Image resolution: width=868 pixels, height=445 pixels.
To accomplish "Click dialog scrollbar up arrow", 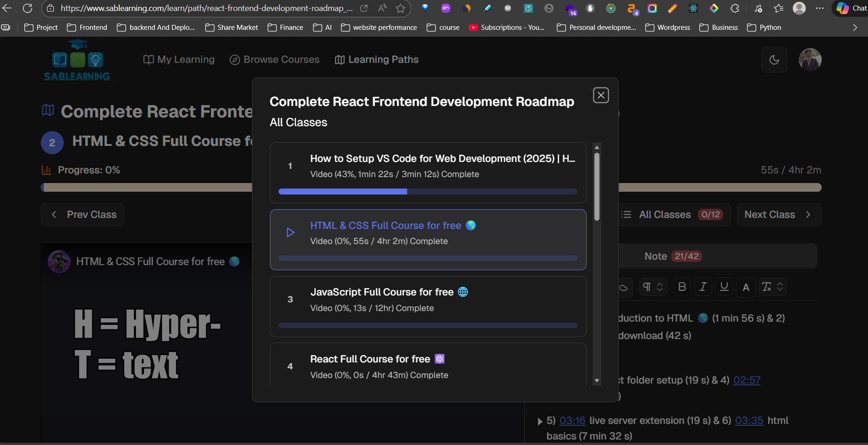I will point(597,147).
